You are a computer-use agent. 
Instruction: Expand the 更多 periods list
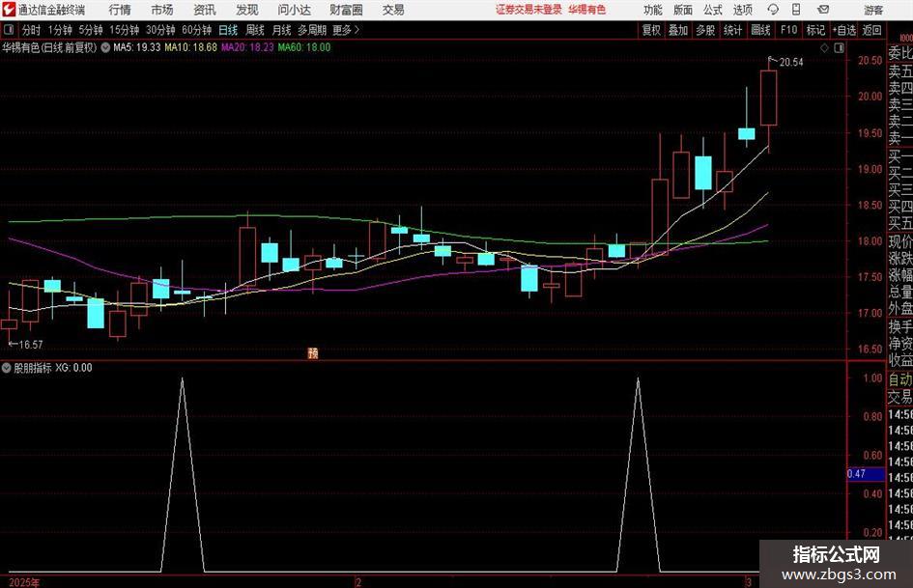coord(346,30)
